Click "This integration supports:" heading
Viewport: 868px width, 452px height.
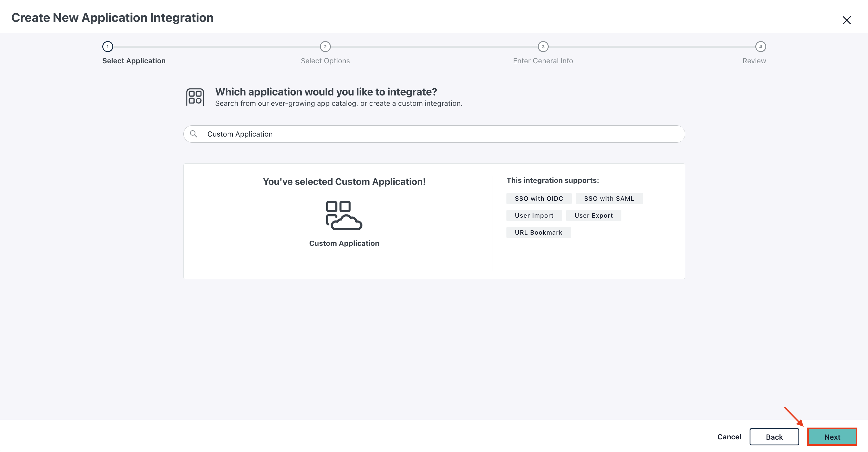pyautogui.click(x=553, y=180)
